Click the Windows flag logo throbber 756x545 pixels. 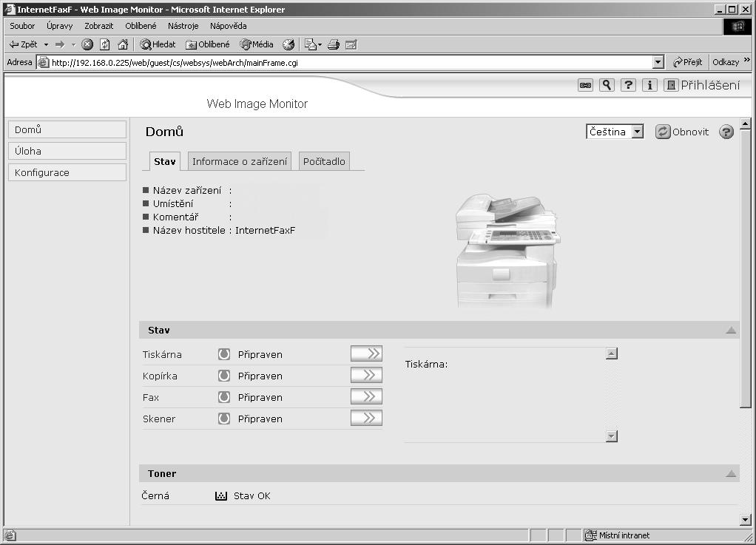(738, 26)
